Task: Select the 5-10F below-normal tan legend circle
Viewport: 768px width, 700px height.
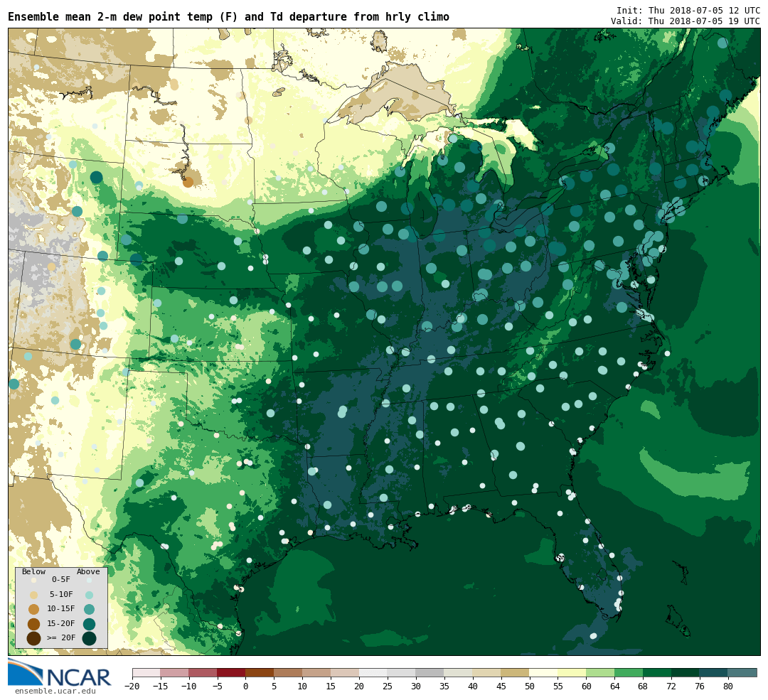Action: click(x=33, y=595)
